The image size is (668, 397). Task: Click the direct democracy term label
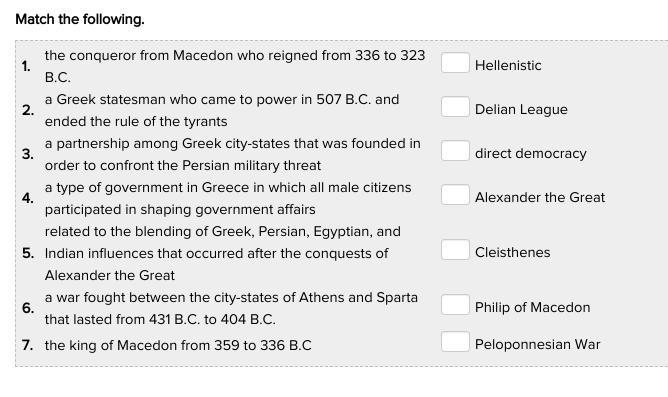pyautogui.click(x=530, y=153)
